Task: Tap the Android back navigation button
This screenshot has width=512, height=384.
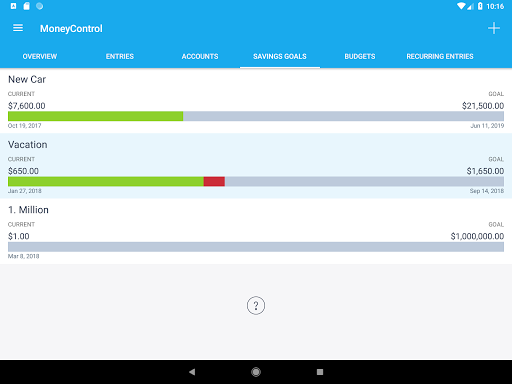Action: point(192,372)
